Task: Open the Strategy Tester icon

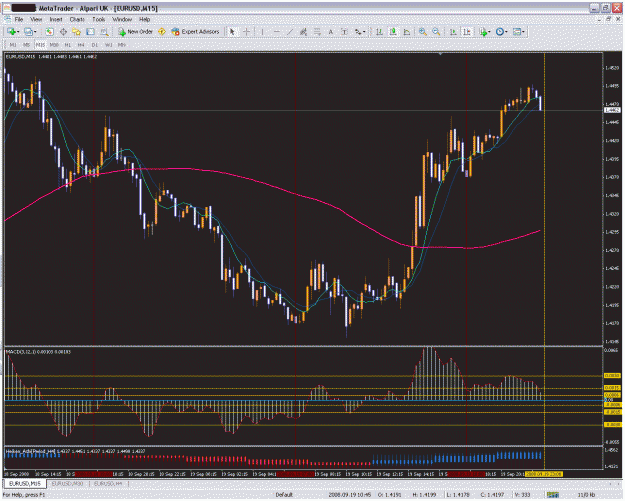Action: coord(104,32)
